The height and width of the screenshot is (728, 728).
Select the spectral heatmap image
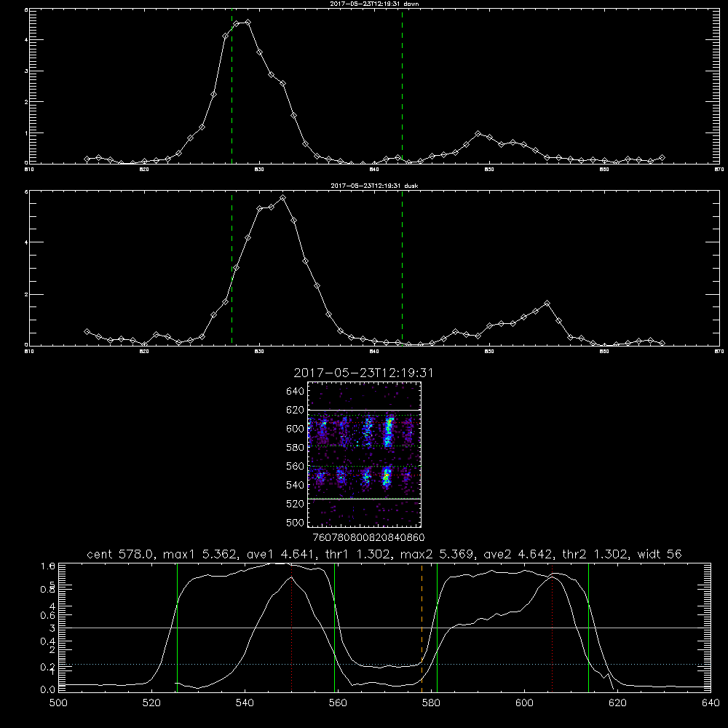coord(364,454)
